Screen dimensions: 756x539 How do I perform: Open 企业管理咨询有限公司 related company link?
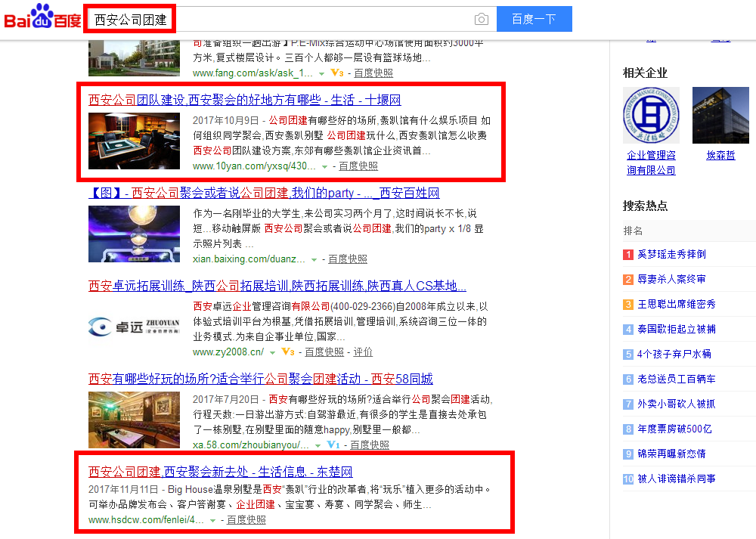coord(651,163)
